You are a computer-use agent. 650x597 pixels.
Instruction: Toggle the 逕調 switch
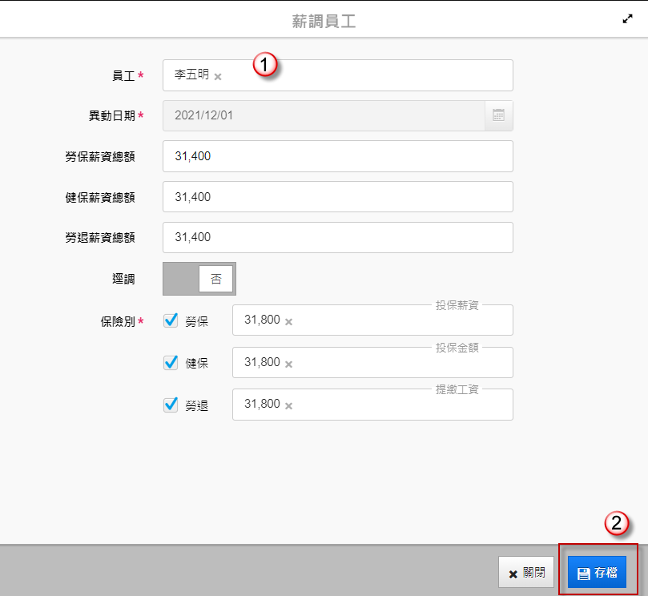[199, 279]
